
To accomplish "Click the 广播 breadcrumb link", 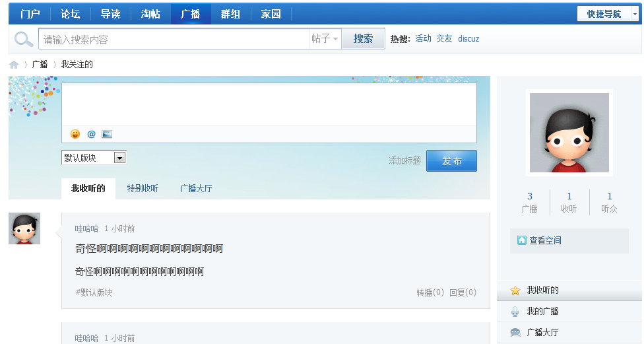I will point(40,65).
